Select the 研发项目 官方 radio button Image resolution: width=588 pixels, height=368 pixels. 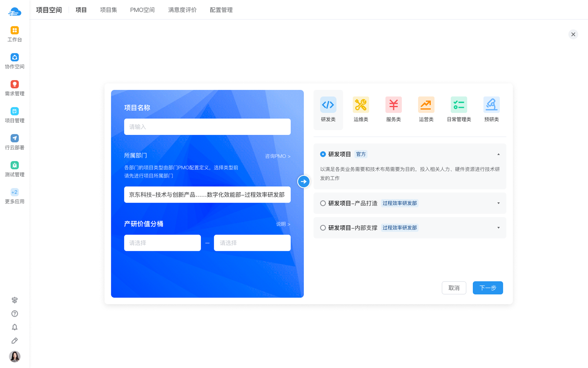point(323,154)
